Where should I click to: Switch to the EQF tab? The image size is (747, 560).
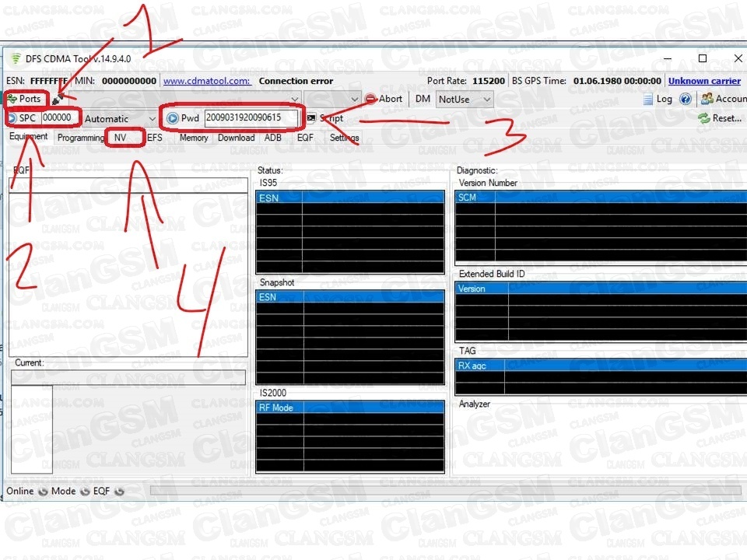(x=305, y=138)
